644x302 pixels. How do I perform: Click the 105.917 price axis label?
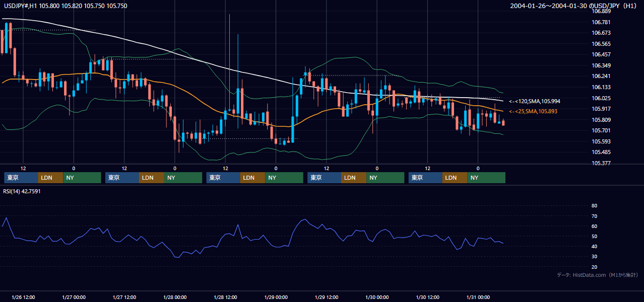click(x=601, y=109)
